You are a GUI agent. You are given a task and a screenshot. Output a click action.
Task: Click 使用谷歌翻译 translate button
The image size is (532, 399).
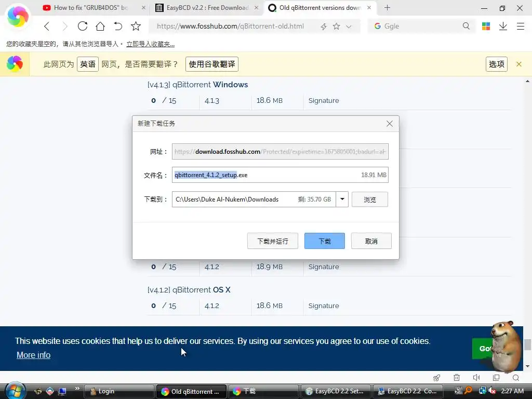pos(212,64)
